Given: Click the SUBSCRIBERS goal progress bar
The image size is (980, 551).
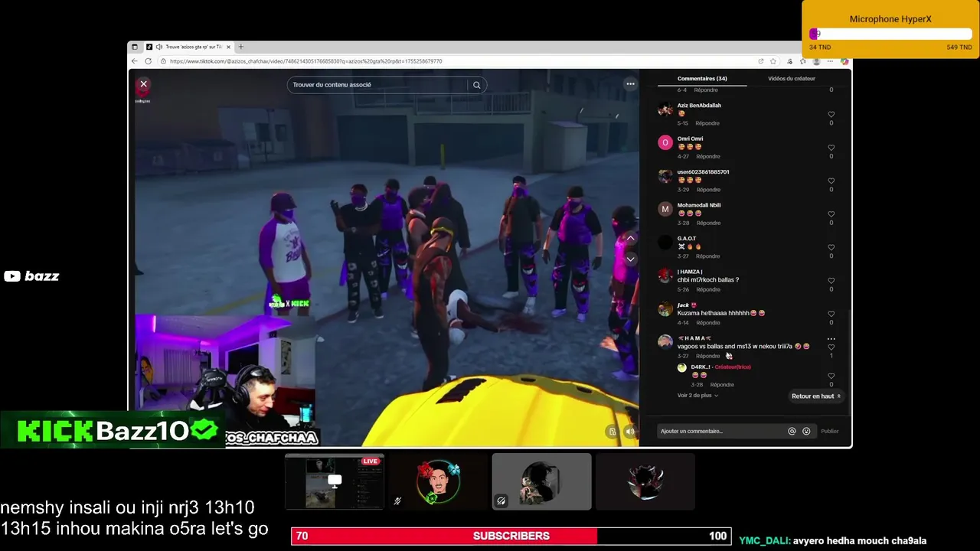Looking at the screenshot, I should pos(511,536).
